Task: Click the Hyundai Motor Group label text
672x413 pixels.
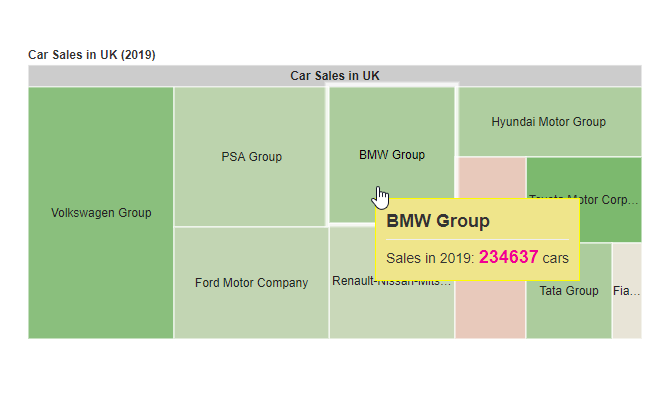Action: tap(548, 122)
